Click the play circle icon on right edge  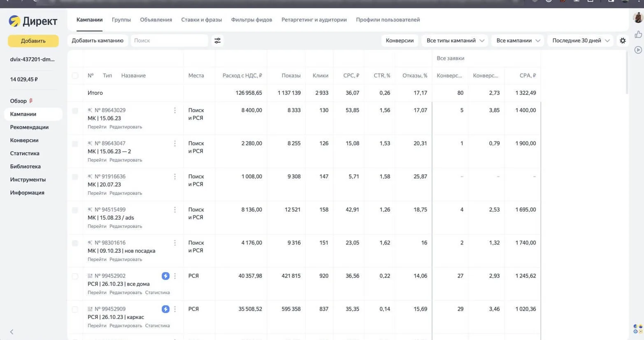point(638,50)
